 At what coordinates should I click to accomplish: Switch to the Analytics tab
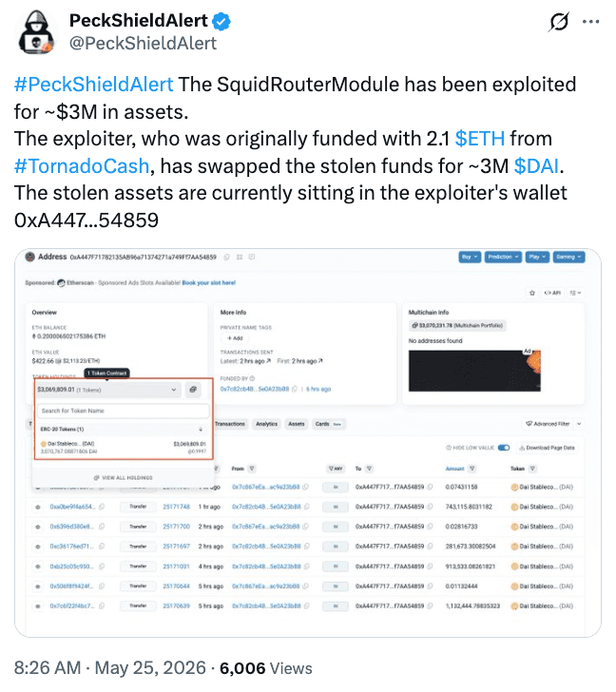(266, 424)
